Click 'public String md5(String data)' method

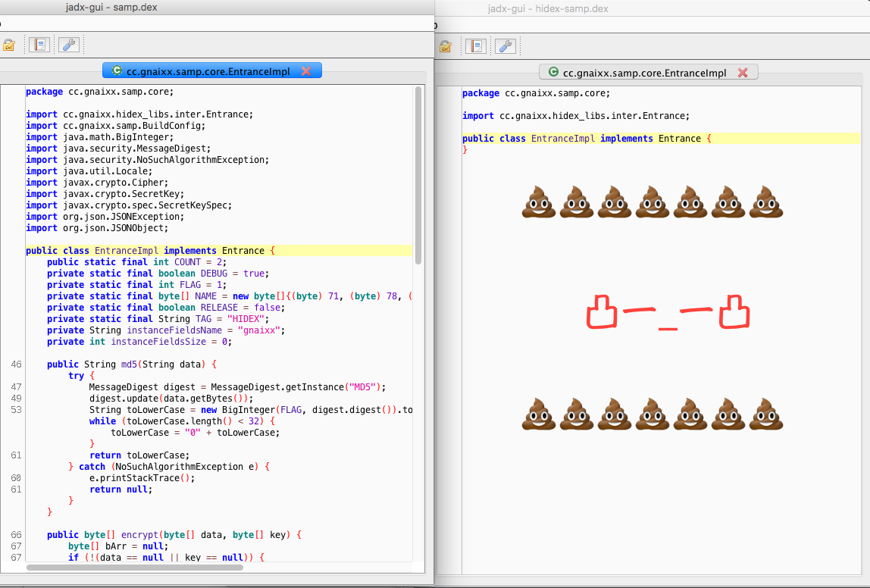pyautogui.click(x=132, y=364)
